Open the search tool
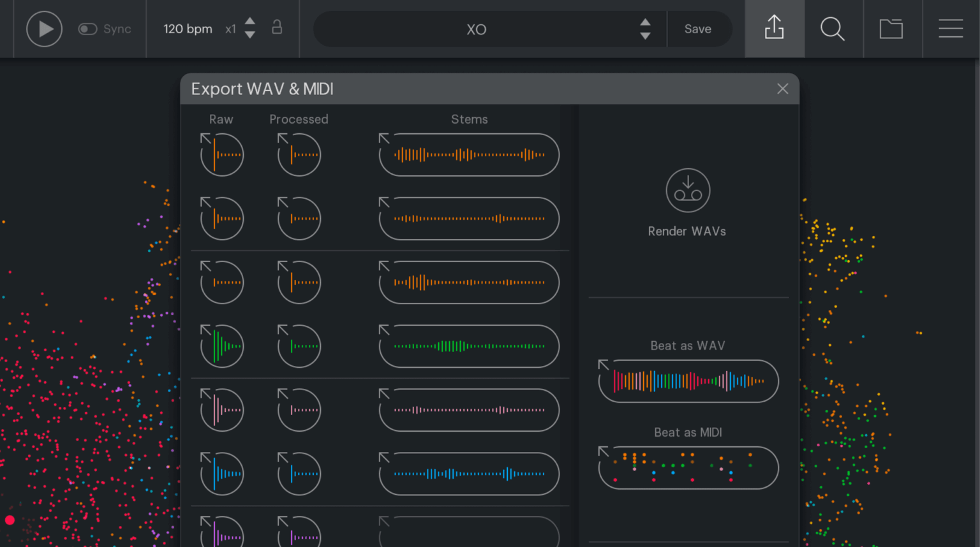 coord(833,29)
